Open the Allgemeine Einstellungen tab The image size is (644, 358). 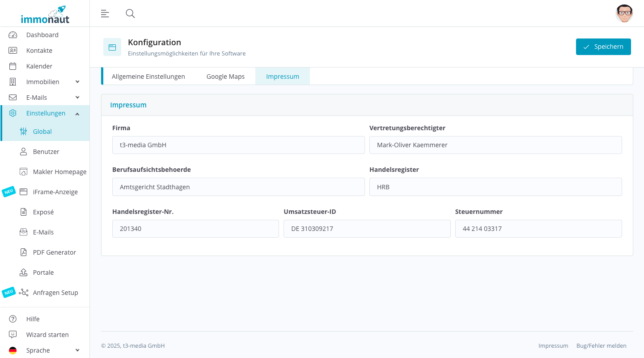tap(148, 76)
